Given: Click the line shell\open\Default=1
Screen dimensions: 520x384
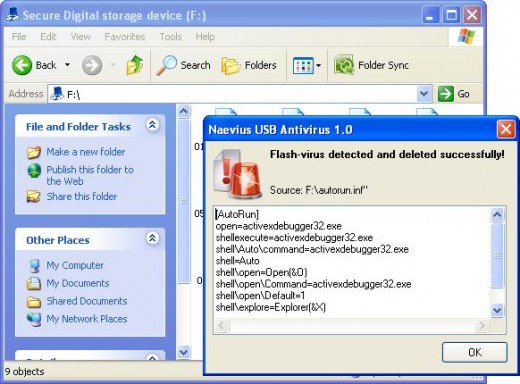Looking at the screenshot, I should (260, 295).
